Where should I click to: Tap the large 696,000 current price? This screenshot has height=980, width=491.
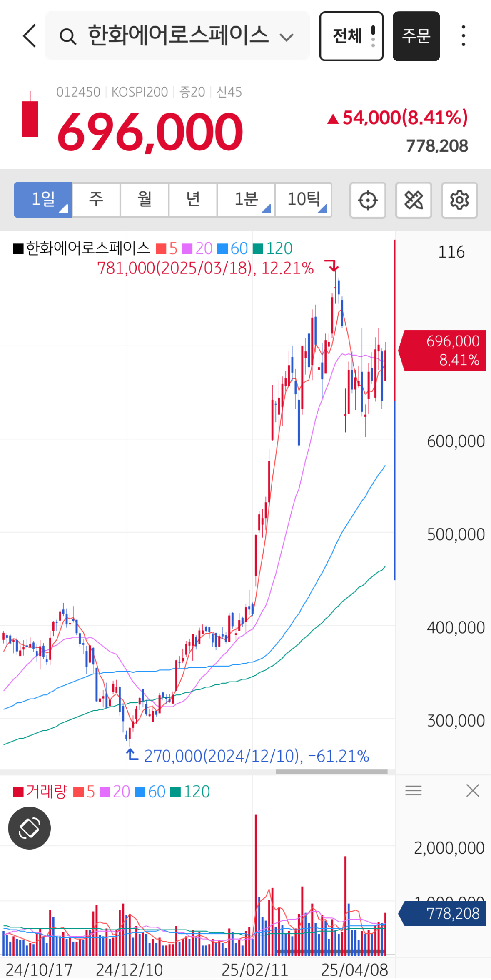coord(150,132)
